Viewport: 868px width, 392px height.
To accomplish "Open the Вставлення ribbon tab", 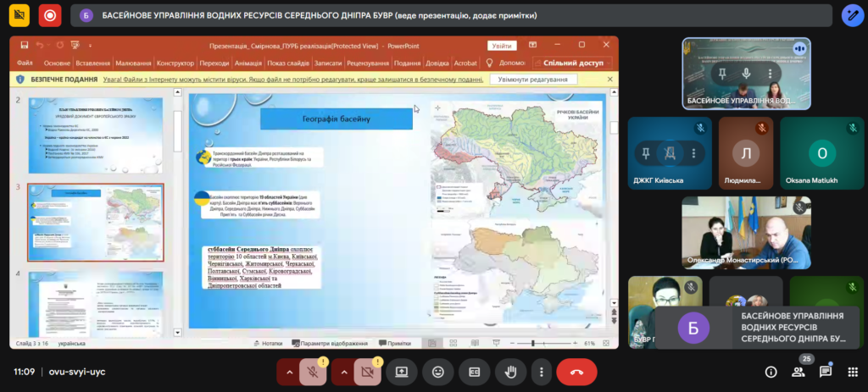I will pos(92,63).
